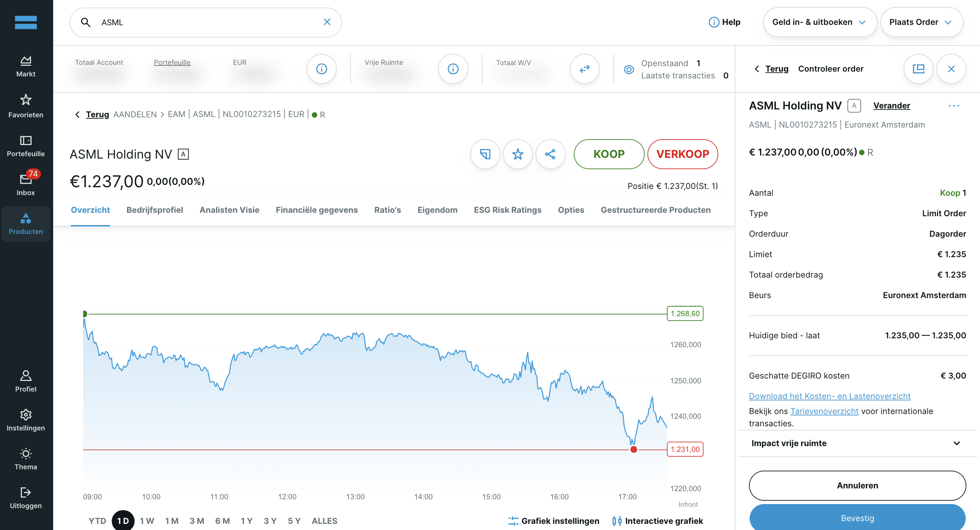Image resolution: width=980 pixels, height=530 pixels.
Task: Pop out order panel window icon
Action: point(918,69)
